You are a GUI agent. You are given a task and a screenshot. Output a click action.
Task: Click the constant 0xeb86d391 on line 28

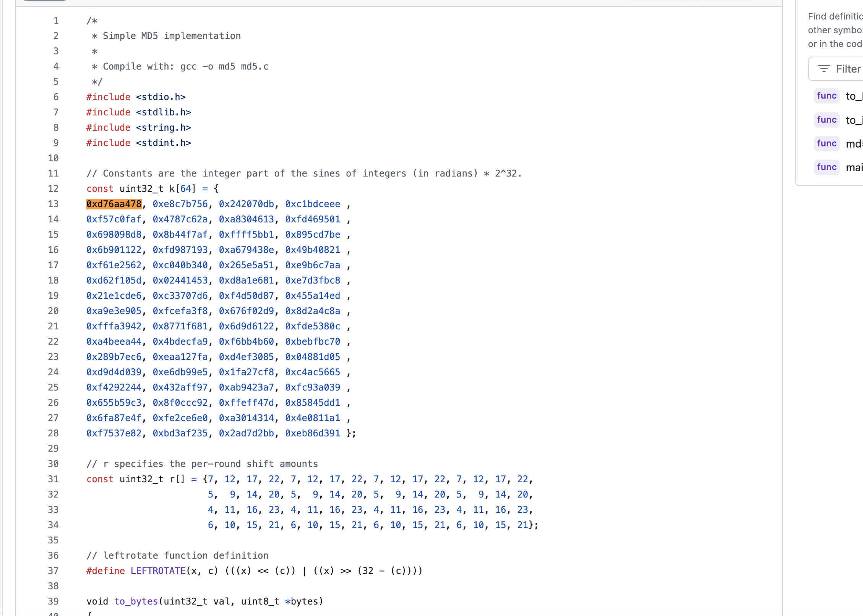pyautogui.click(x=313, y=433)
